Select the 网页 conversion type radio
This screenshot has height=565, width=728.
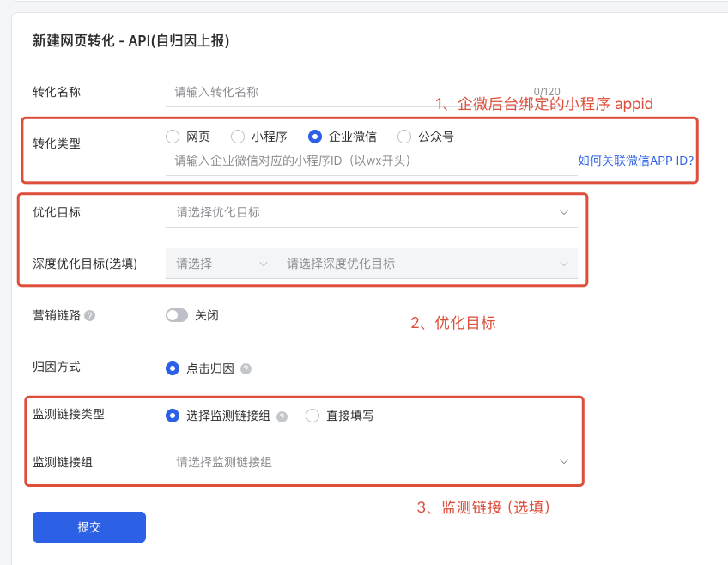tap(173, 137)
